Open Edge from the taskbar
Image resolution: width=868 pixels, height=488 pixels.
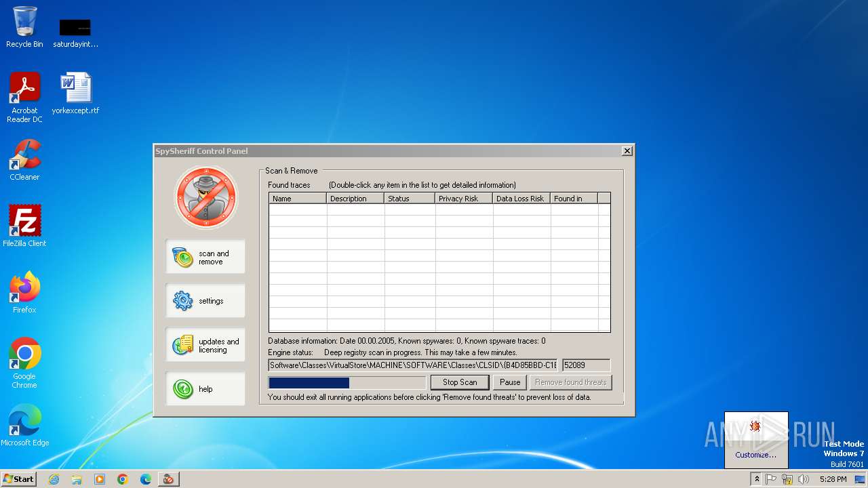pos(146,479)
